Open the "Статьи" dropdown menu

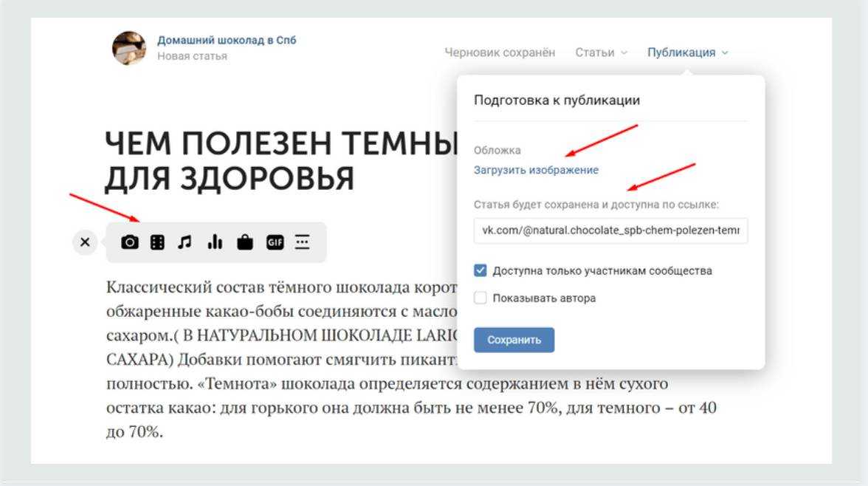pos(601,52)
